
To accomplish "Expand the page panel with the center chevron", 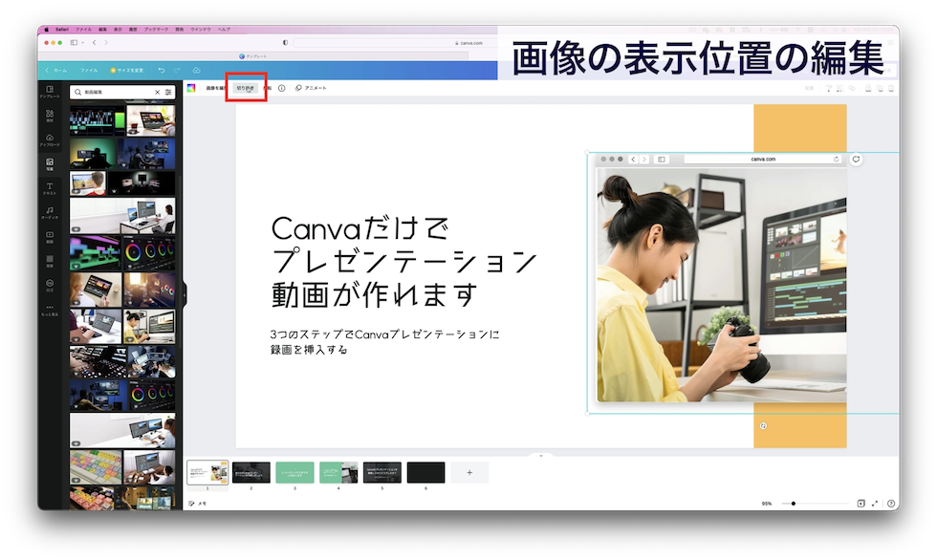I will 541,456.
